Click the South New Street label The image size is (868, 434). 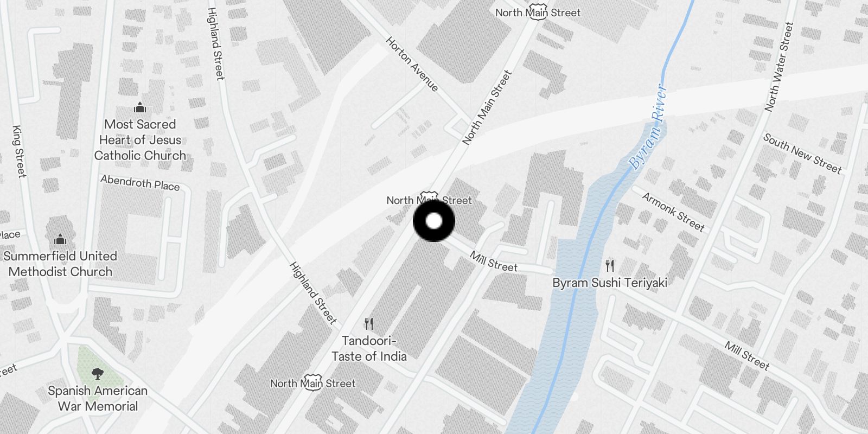coord(802,154)
